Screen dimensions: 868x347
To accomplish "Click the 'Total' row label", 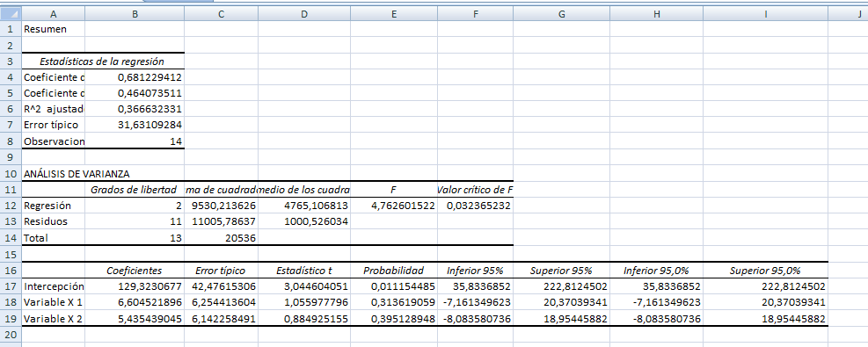I will point(53,237).
